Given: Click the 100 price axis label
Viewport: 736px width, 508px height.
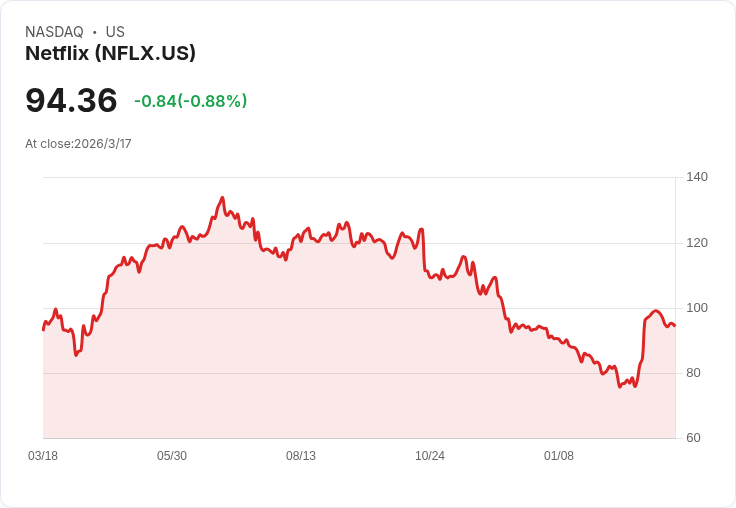Looking at the screenshot, I should click(697, 308).
